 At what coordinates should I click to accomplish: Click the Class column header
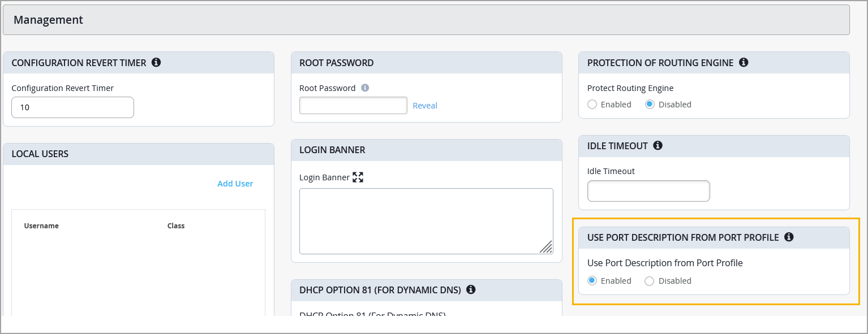(x=176, y=225)
